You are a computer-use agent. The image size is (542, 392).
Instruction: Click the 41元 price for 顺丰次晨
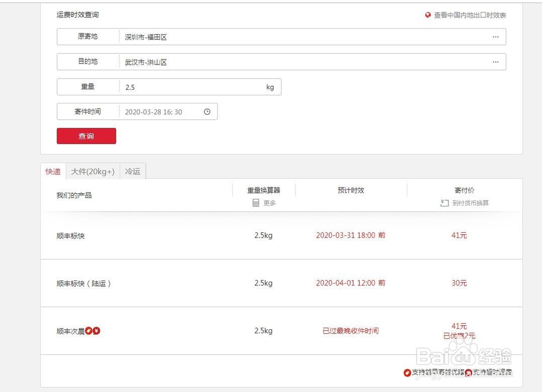(x=459, y=326)
